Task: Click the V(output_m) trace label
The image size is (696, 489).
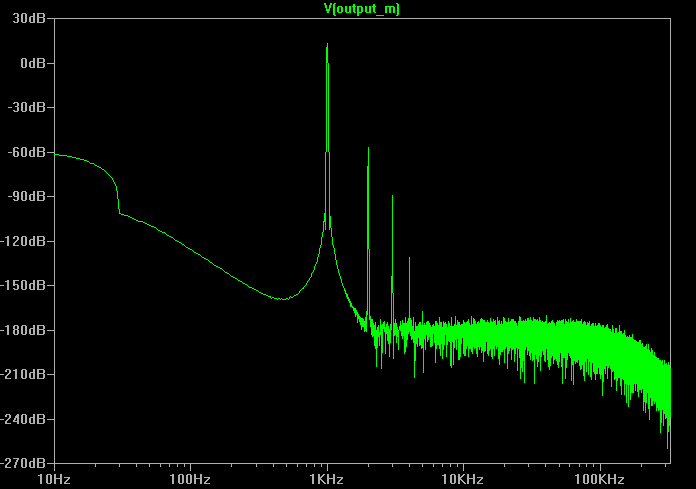Action: point(362,8)
